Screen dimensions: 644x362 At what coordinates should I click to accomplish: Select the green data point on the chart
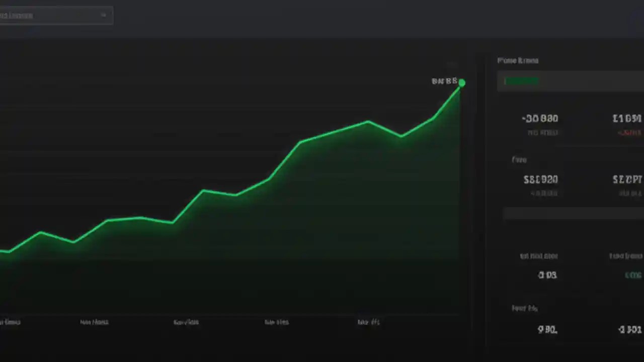coord(462,83)
